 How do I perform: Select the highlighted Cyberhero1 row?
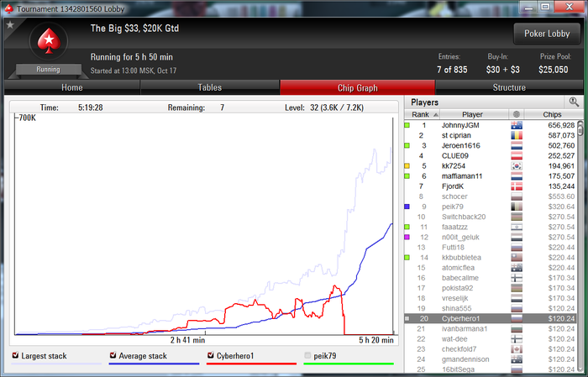(490, 318)
